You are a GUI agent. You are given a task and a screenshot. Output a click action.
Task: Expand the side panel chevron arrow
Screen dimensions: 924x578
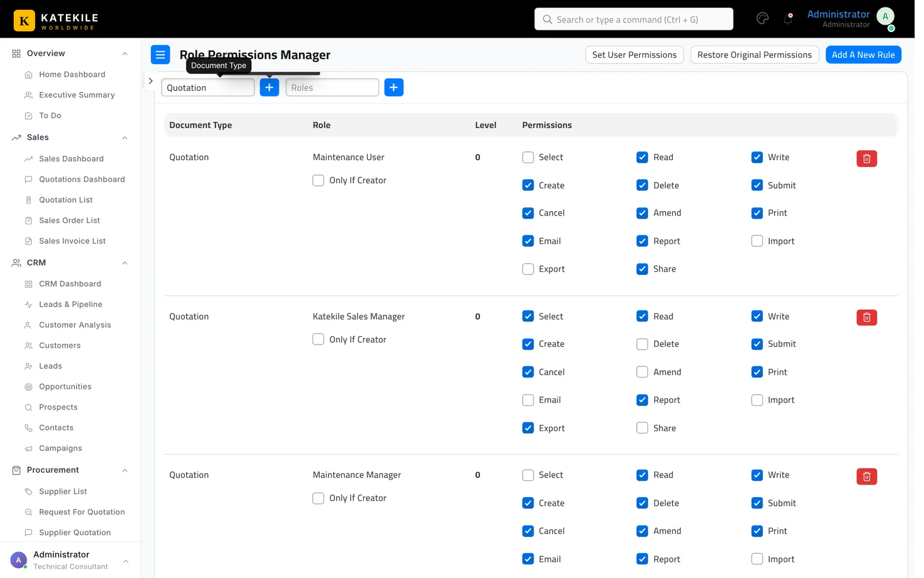click(150, 81)
